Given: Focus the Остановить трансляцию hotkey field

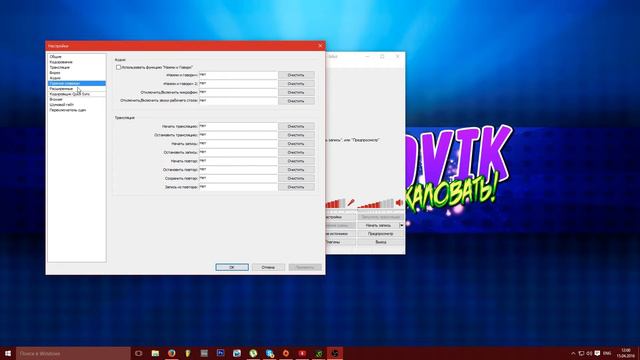Looking at the screenshot, I should coord(238,135).
